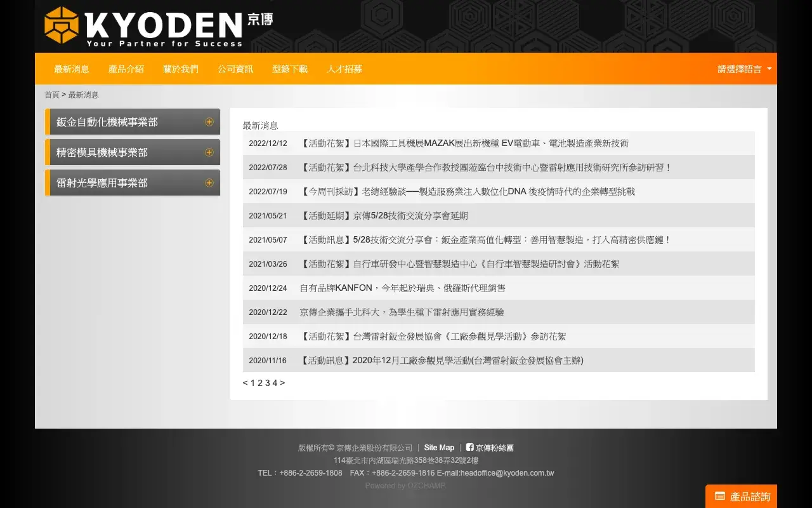The image size is (812, 508).
Task: Open 自行車智慧製造研討會 news item
Action: tap(460, 264)
